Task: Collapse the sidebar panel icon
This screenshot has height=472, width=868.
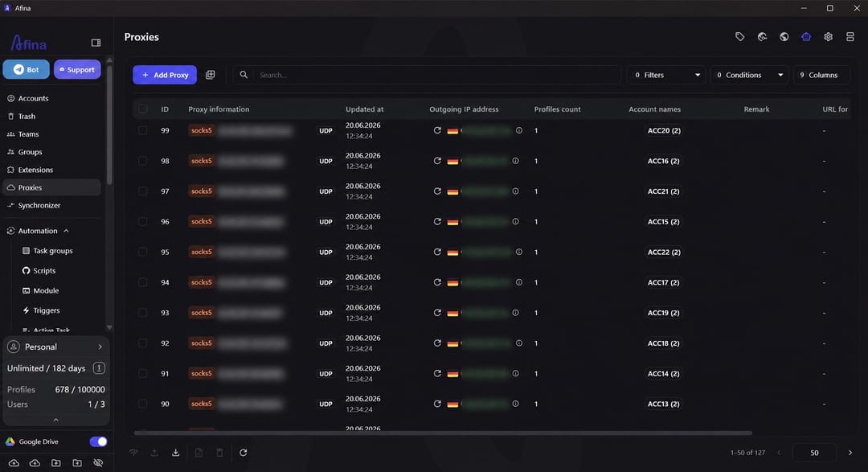Action: pyautogui.click(x=96, y=43)
